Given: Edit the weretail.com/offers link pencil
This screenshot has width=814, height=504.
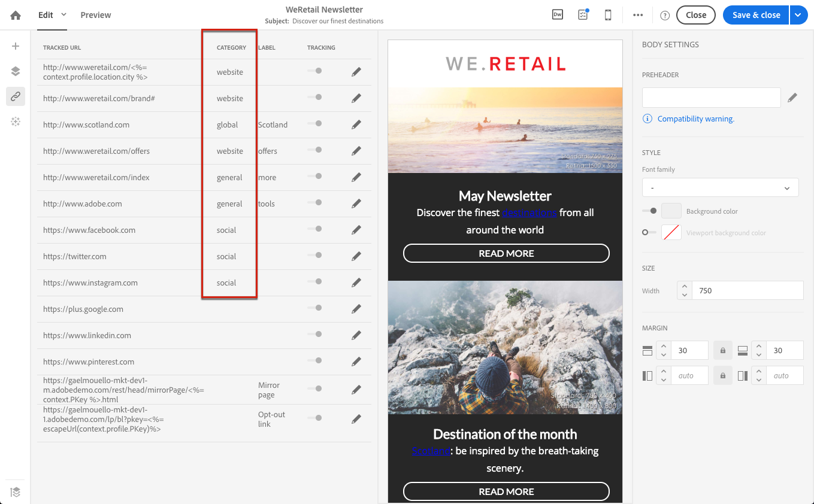Looking at the screenshot, I should point(356,151).
